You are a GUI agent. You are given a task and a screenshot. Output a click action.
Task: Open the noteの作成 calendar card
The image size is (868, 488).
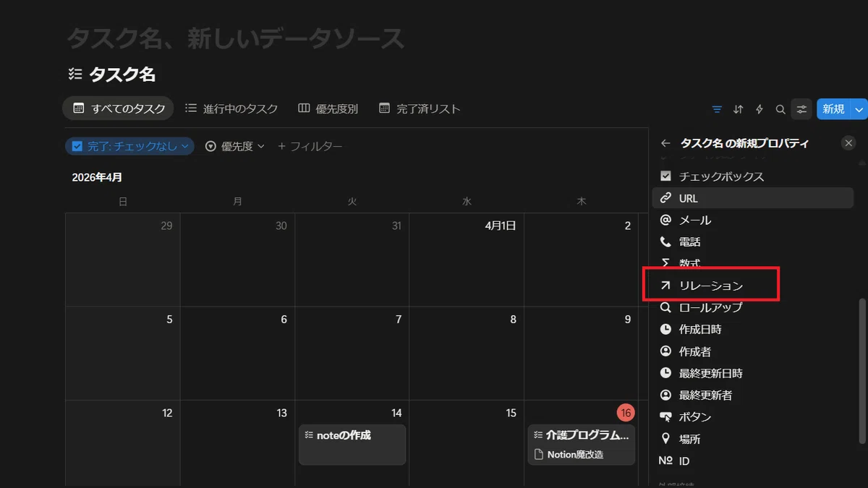tap(352, 445)
